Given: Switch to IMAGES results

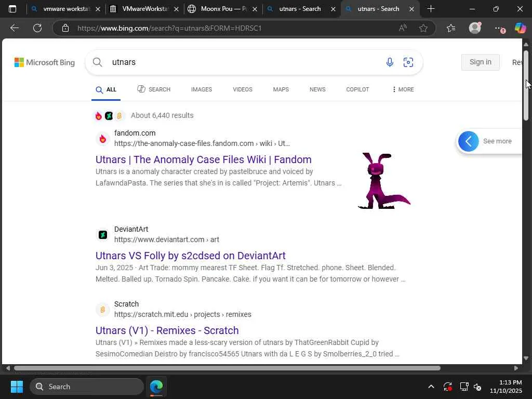Looking at the screenshot, I should pos(202,89).
